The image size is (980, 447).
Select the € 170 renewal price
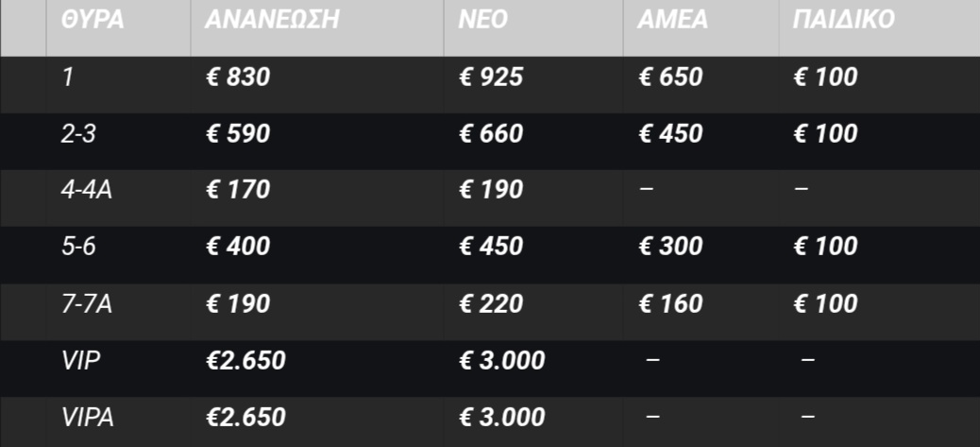pyautogui.click(x=238, y=190)
